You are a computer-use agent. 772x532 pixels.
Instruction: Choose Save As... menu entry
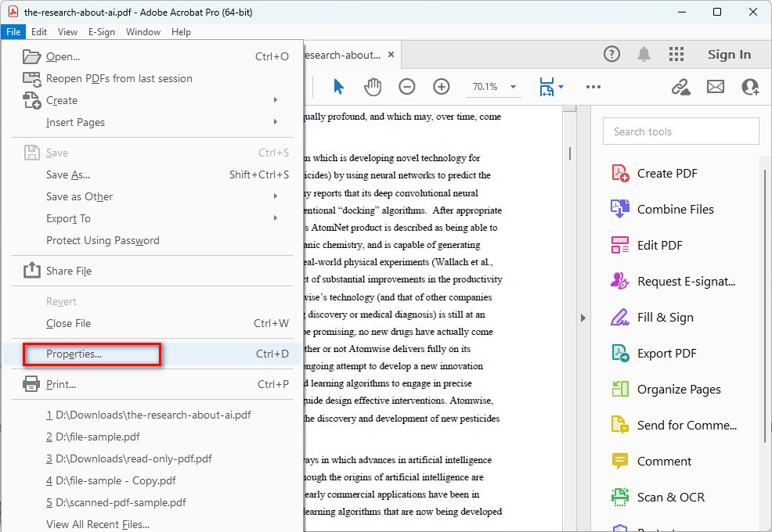[153, 174]
